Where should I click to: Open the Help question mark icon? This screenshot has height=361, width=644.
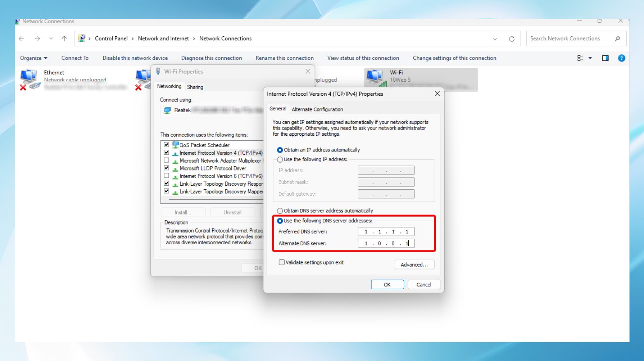coord(621,58)
